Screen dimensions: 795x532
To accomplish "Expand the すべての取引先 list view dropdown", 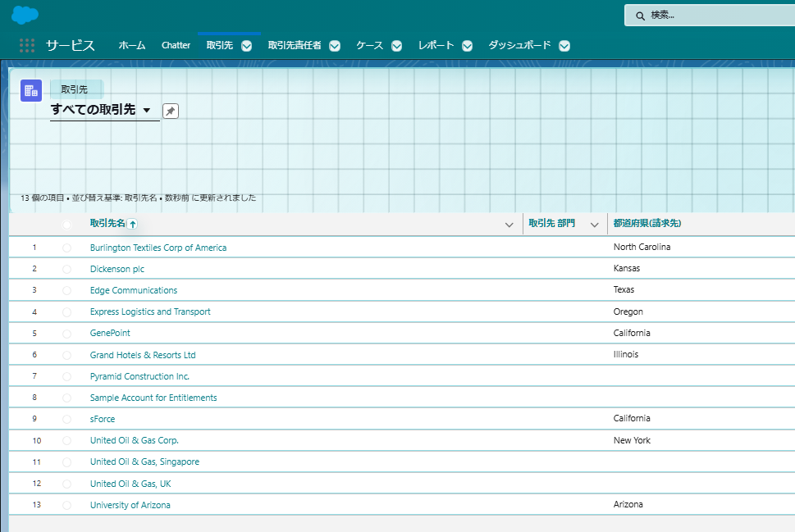I will [x=147, y=111].
